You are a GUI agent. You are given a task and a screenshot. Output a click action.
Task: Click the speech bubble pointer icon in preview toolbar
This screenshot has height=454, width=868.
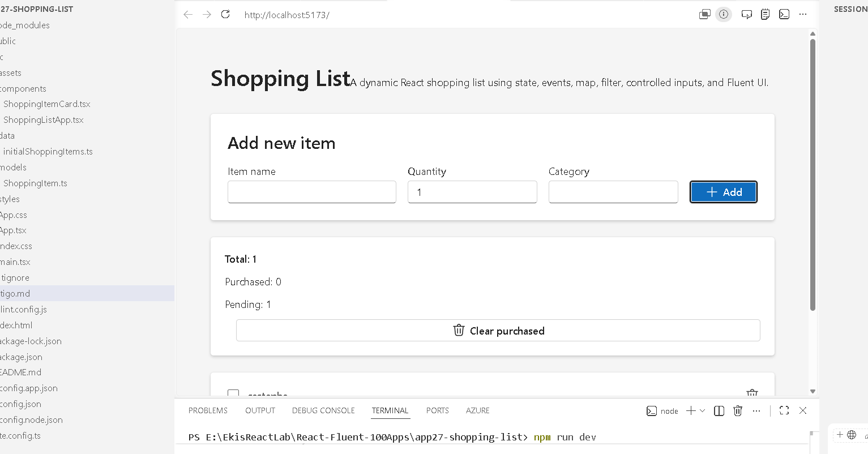[747, 15]
